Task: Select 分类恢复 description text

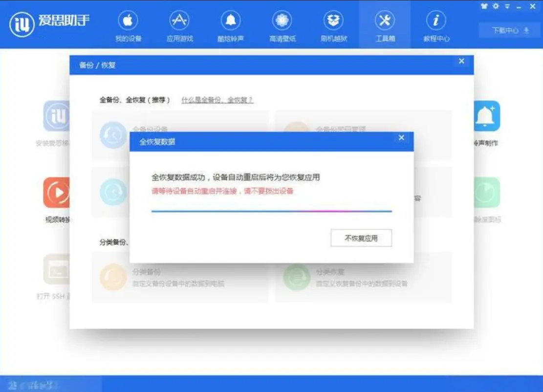Action: (x=362, y=283)
